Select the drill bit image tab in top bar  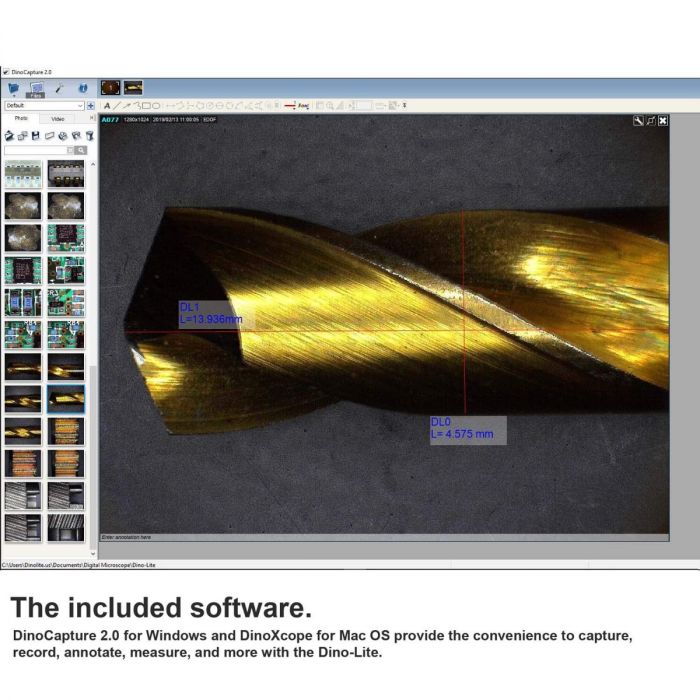133,88
